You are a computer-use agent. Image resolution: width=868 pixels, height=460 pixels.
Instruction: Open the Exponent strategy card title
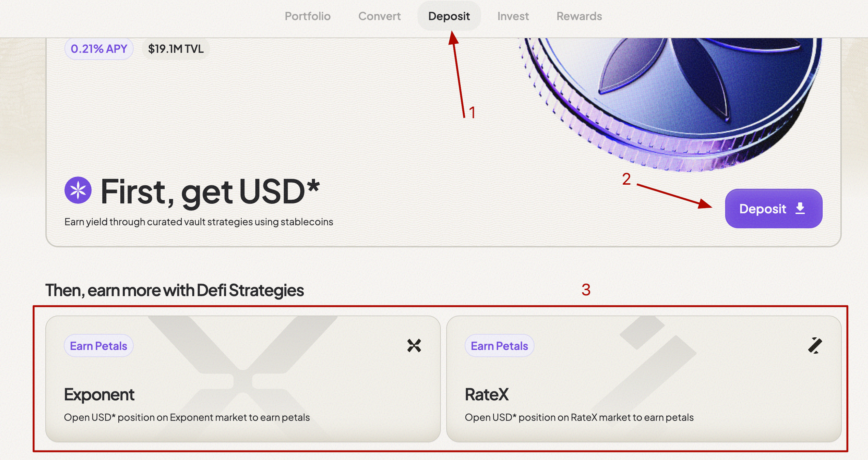tap(99, 395)
